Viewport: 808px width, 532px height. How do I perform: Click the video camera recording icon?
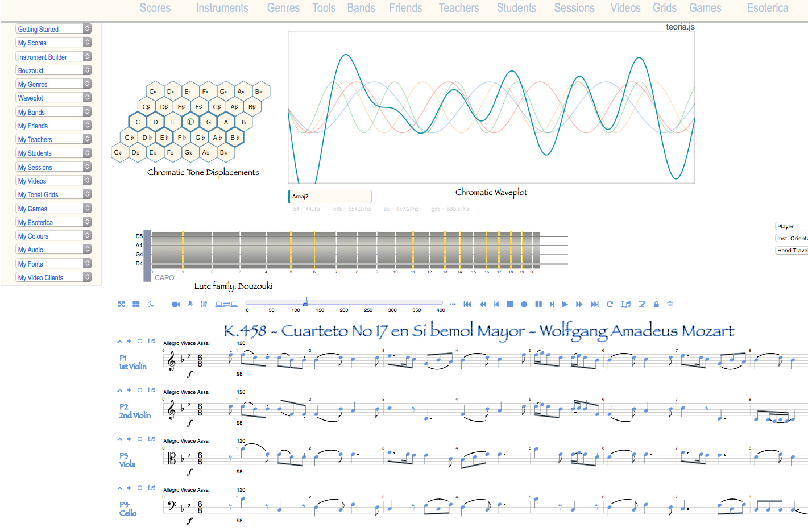click(176, 304)
